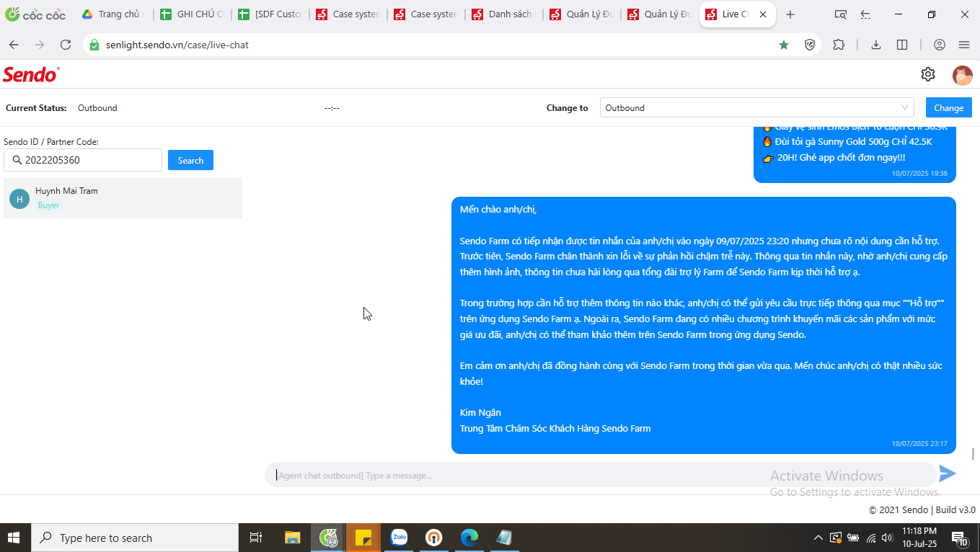Switch to the GHI CHÚ tab
Screen dimensions: 980x552
point(192,14)
